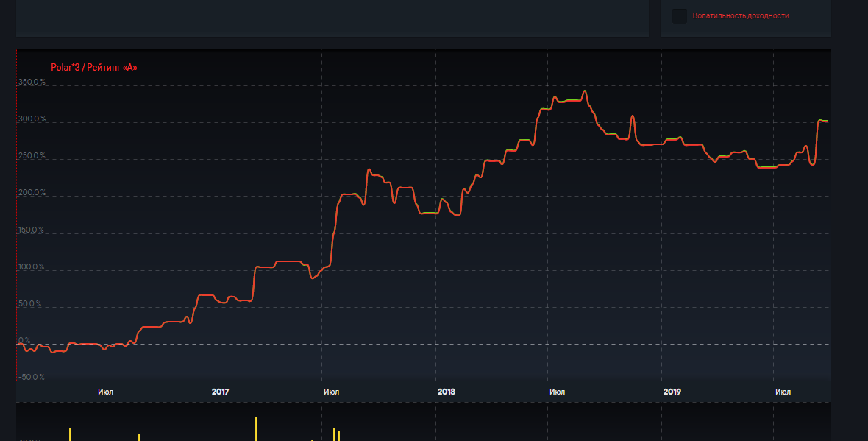The height and width of the screenshot is (441, 868).
Task: Select the 0 % baseline axis label
Action: (24, 341)
